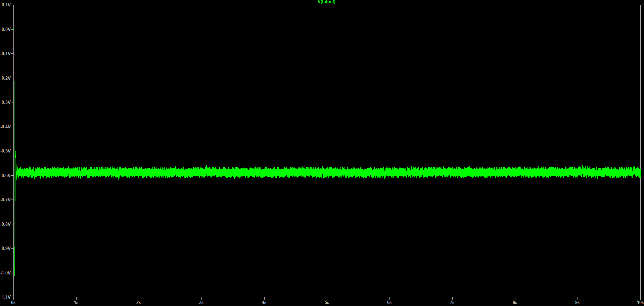Select the -0.2V axis tick label

point(5,78)
